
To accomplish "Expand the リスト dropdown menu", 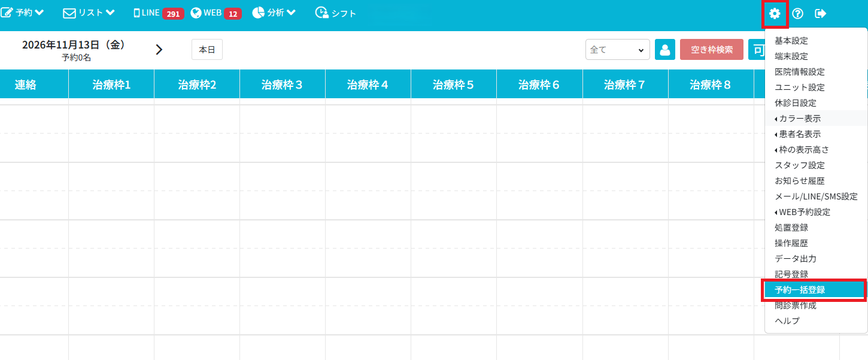I will click(x=89, y=13).
